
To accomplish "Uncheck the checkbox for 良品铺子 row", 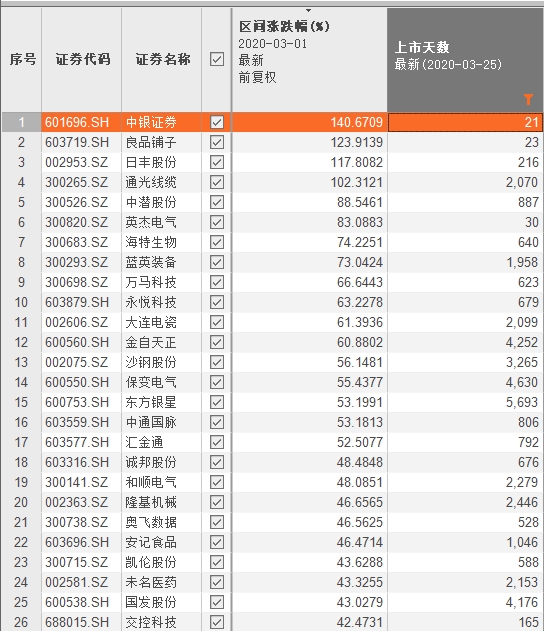I will [217, 142].
